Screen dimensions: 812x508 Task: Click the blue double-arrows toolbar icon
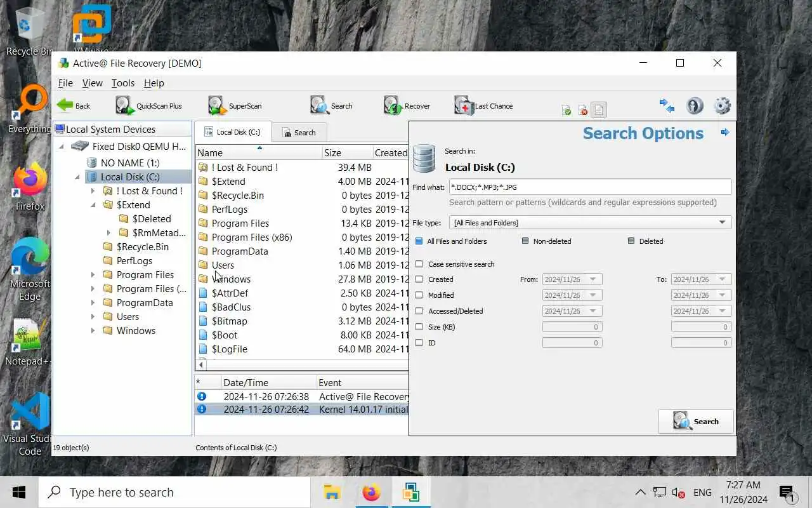(667, 105)
